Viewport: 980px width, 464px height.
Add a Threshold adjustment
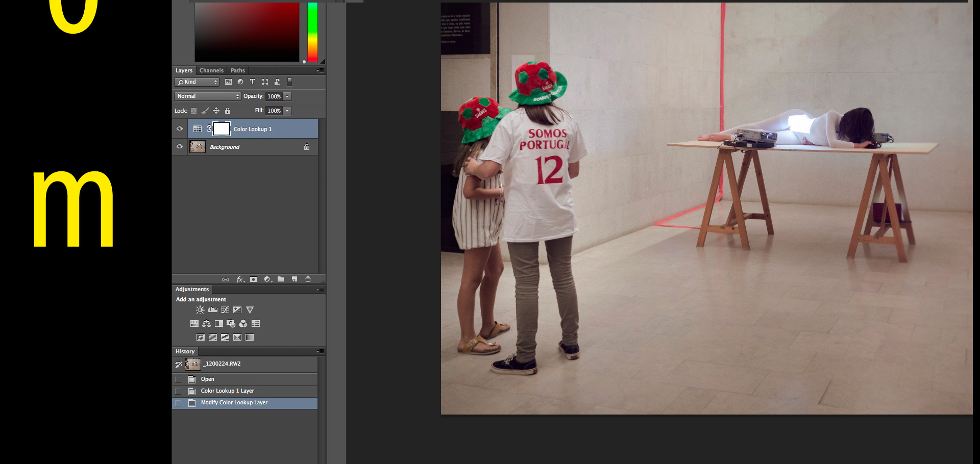click(225, 338)
